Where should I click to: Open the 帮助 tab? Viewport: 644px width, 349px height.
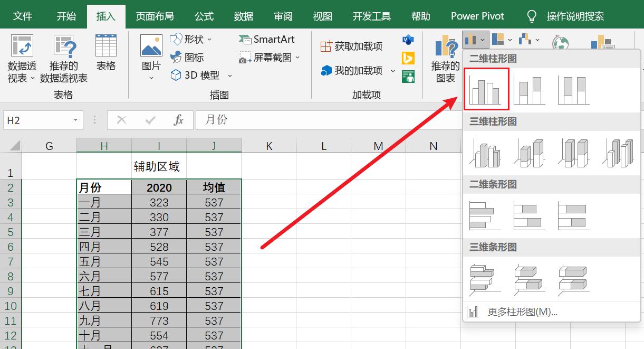point(421,16)
